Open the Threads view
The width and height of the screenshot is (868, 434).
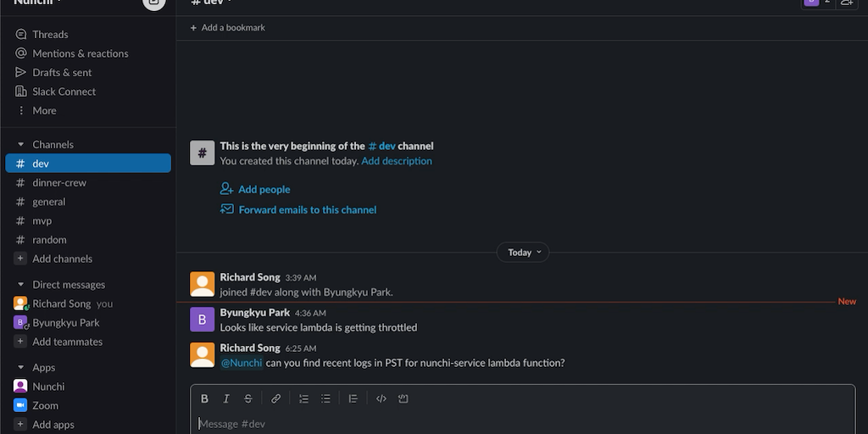[x=50, y=35]
